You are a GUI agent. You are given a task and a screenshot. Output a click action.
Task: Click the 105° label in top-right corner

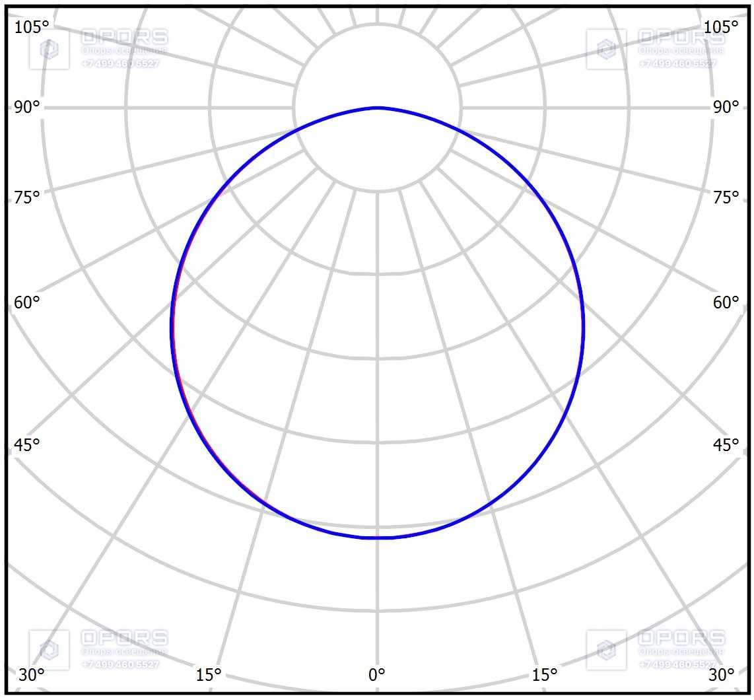721,27
